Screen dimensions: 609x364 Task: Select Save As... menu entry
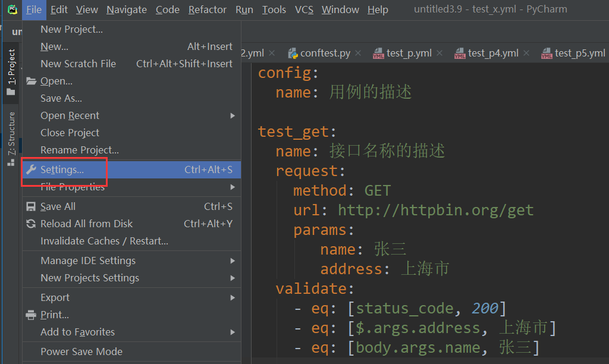[131, 98]
